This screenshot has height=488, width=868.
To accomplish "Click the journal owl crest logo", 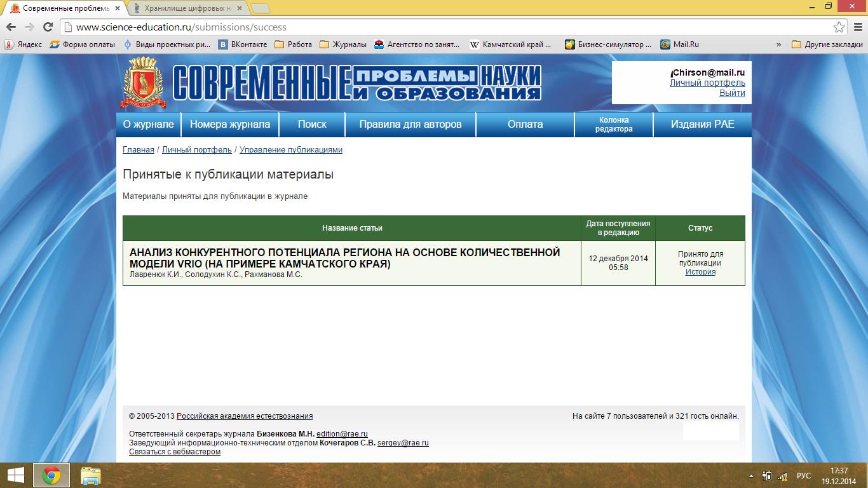I will coord(143,82).
